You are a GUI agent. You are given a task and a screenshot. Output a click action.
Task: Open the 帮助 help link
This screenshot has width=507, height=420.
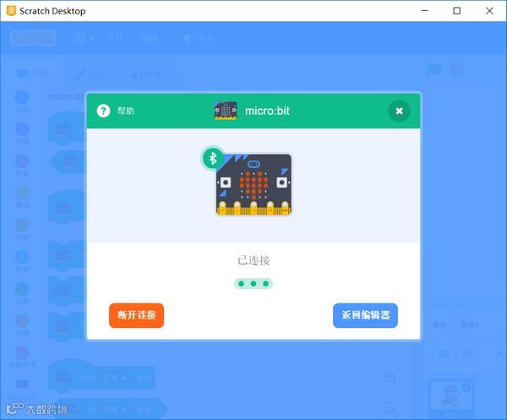[125, 111]
